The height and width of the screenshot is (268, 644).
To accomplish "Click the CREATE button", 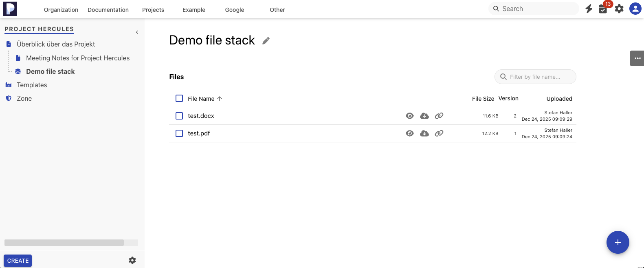I will click(x=18, y=261).
